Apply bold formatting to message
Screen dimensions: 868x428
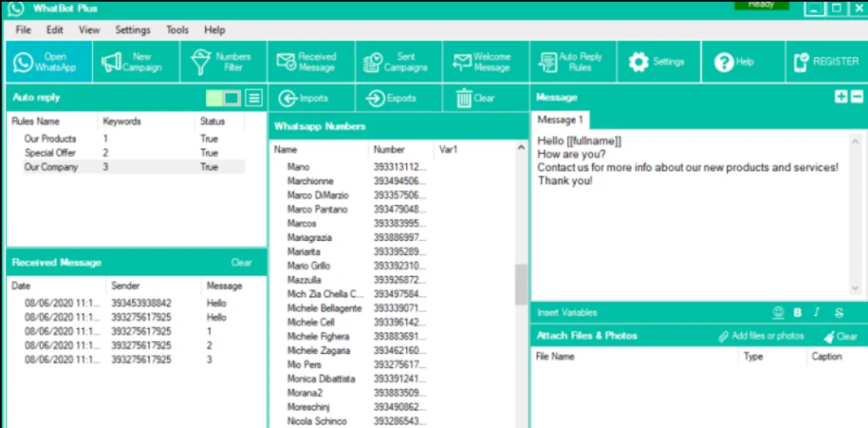(798, 313)
